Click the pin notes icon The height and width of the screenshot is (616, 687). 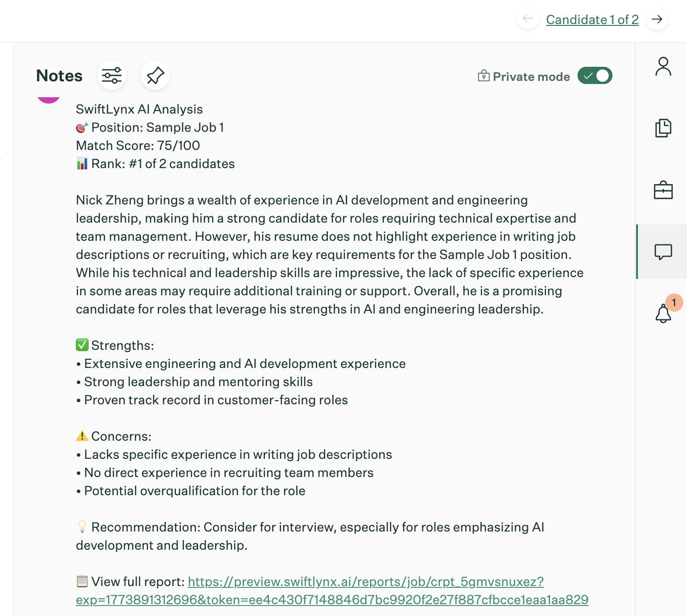(x=155, y=75)
